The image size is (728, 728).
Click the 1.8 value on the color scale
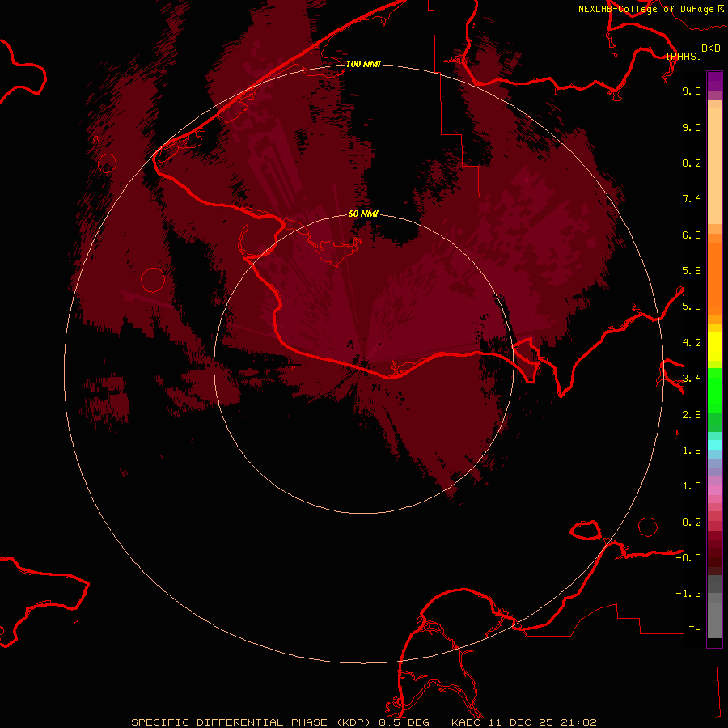point(692,451)
